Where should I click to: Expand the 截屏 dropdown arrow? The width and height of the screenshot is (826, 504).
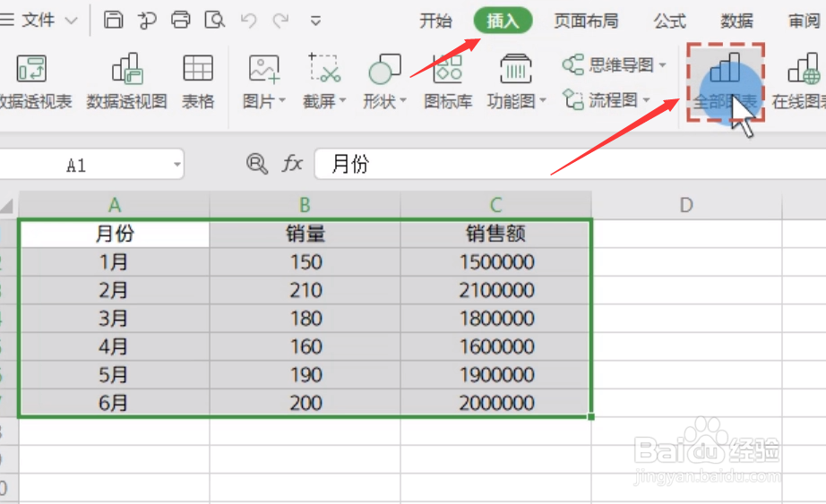[x=342, y=100]
